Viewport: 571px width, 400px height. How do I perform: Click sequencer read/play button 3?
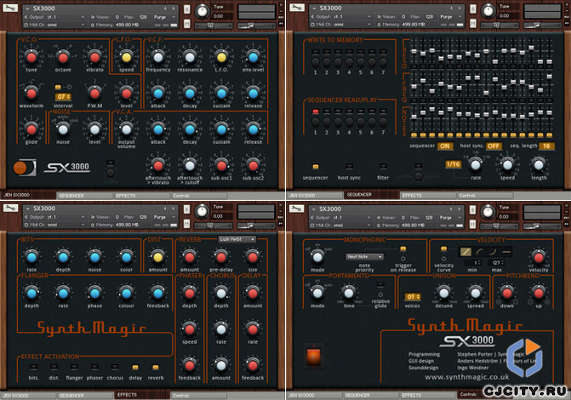click(338, 122)
